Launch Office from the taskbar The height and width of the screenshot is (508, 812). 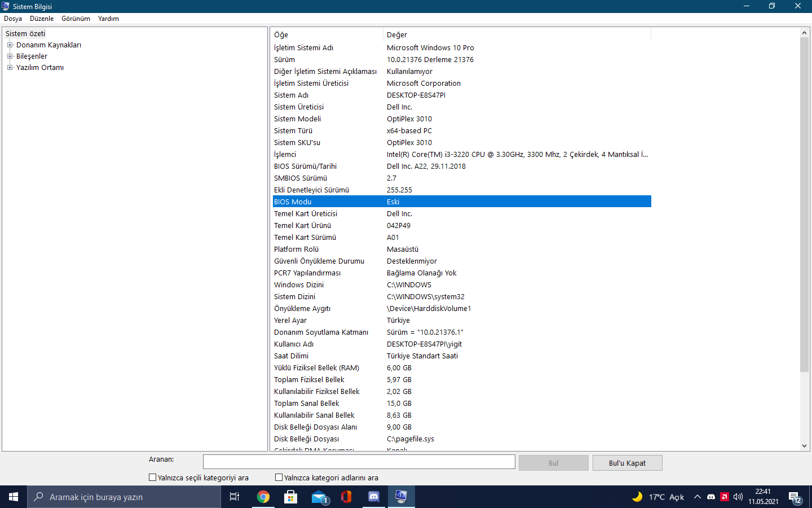coord(346,497)
